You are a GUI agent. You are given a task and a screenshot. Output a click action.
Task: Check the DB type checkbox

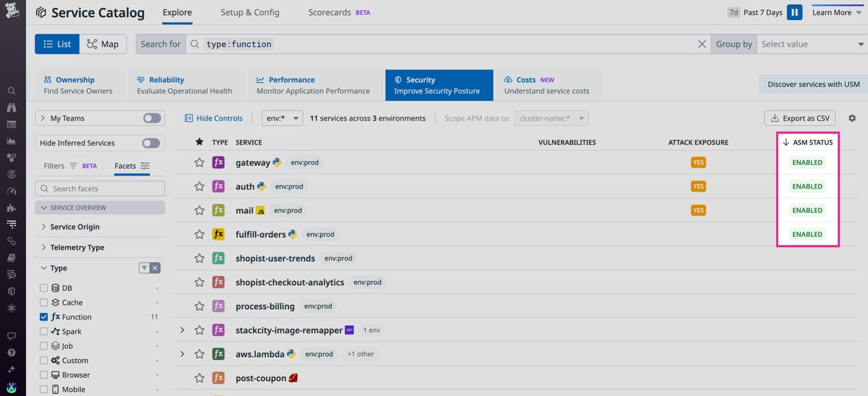tap(43, 288)
